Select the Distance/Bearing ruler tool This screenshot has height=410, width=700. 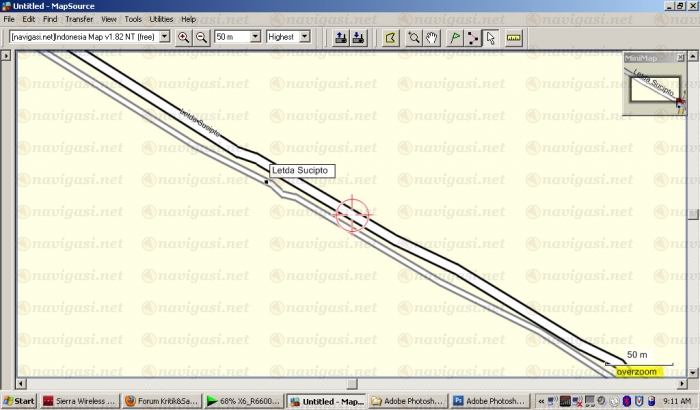pos(515,37)
